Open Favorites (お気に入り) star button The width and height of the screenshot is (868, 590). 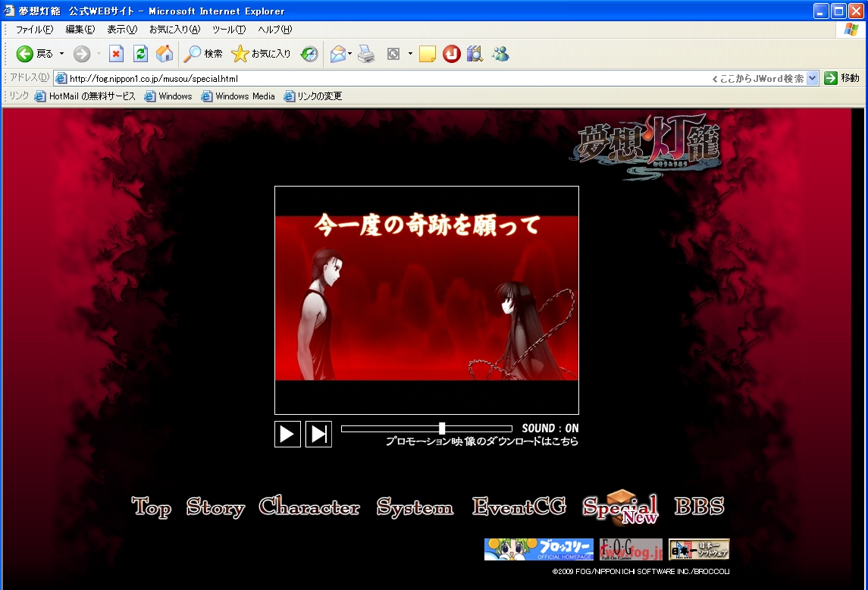[x=262, y=54]
